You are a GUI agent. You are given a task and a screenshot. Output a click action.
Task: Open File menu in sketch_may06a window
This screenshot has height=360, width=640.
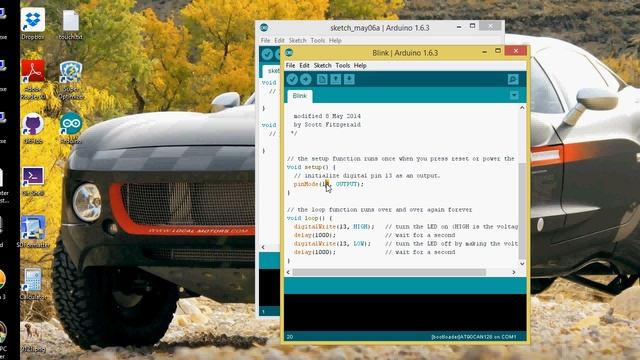click(265, 40)
